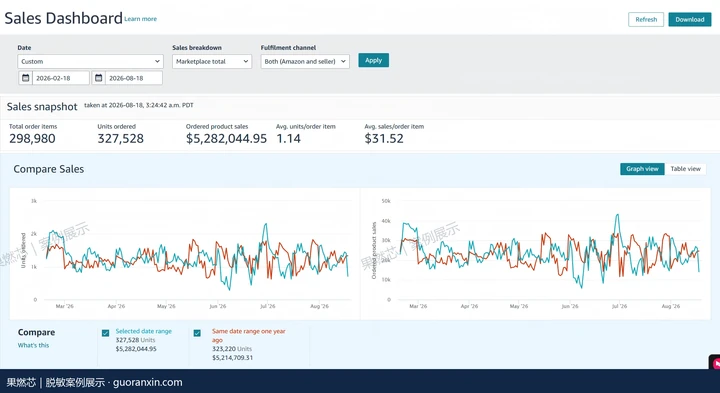Expand the Custom date dropdown
The image size is (720, 393).
pyautogui.click(x=90, y=61)
